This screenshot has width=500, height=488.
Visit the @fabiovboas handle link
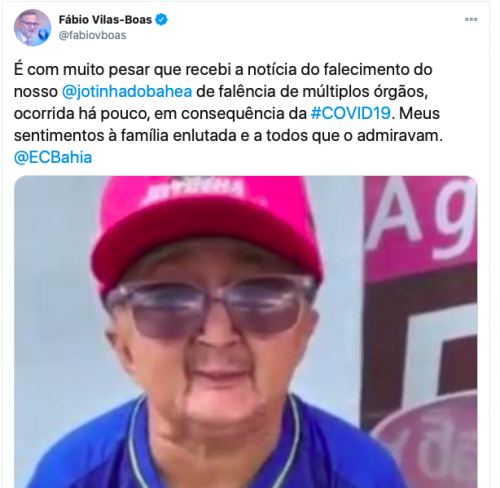tap(92, 35)
